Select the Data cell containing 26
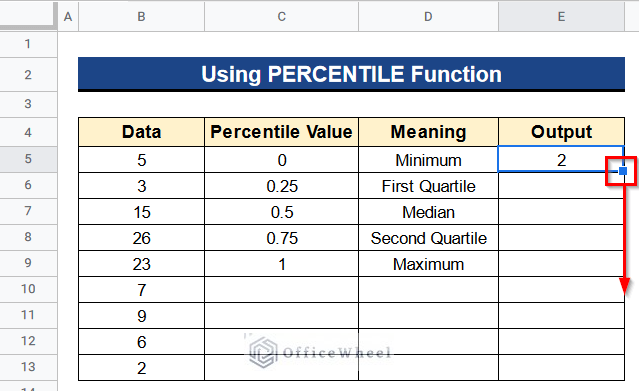The width and height of the screenshot is (639, 391). [x=141, y=238]
